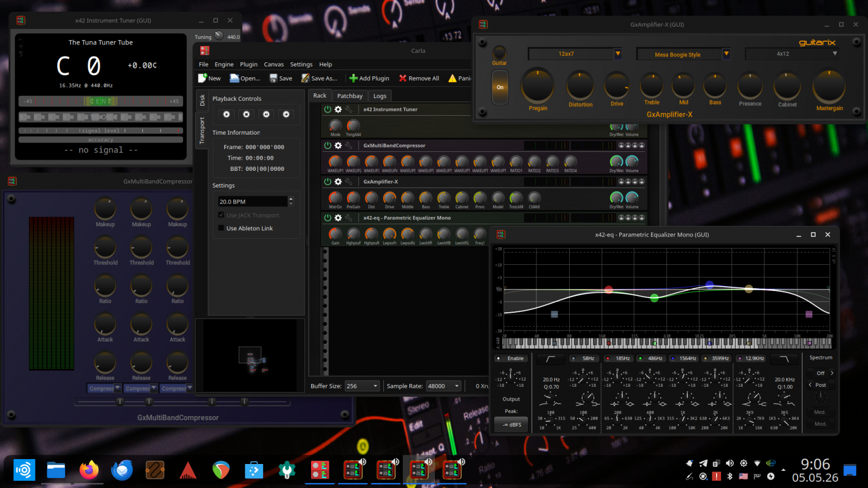868x488 pixels.
Task: Click the transport rewind button in Carla
Action: 267,114
